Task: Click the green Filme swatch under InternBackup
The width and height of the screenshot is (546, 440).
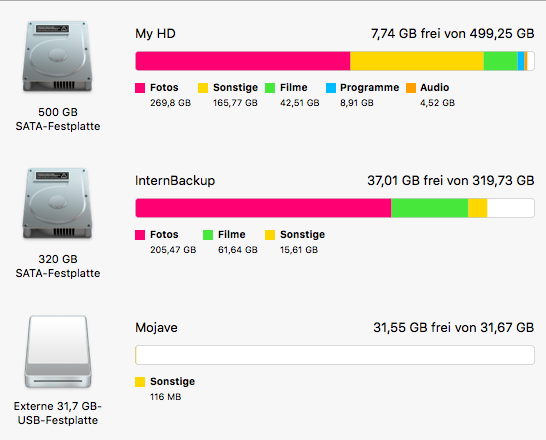Action: tap(208, 235)
